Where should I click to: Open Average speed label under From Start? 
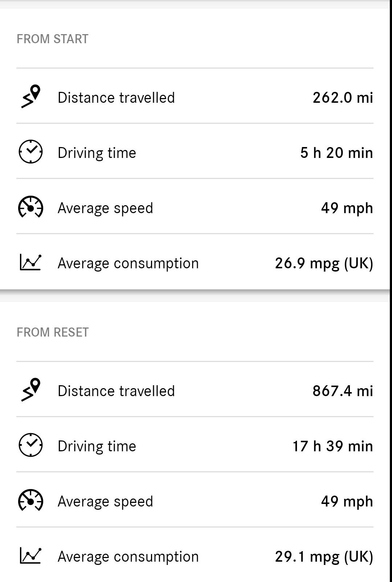[105, 209]
